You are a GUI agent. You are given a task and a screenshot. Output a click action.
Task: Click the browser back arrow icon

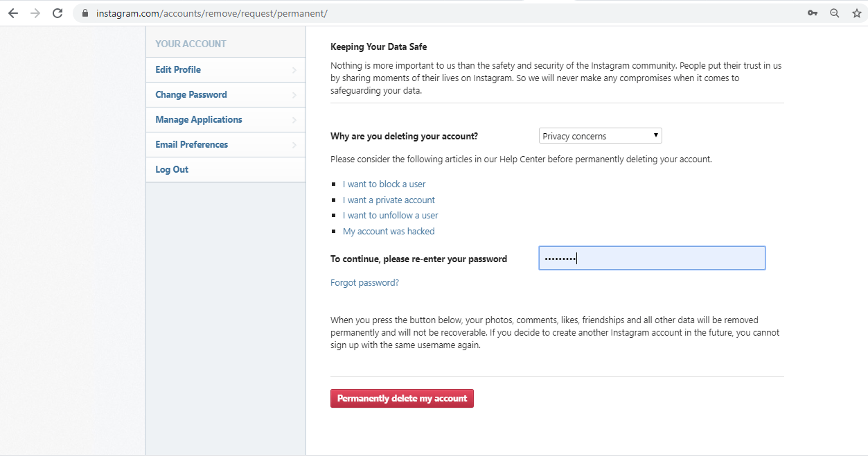click(x=12, y=12)
